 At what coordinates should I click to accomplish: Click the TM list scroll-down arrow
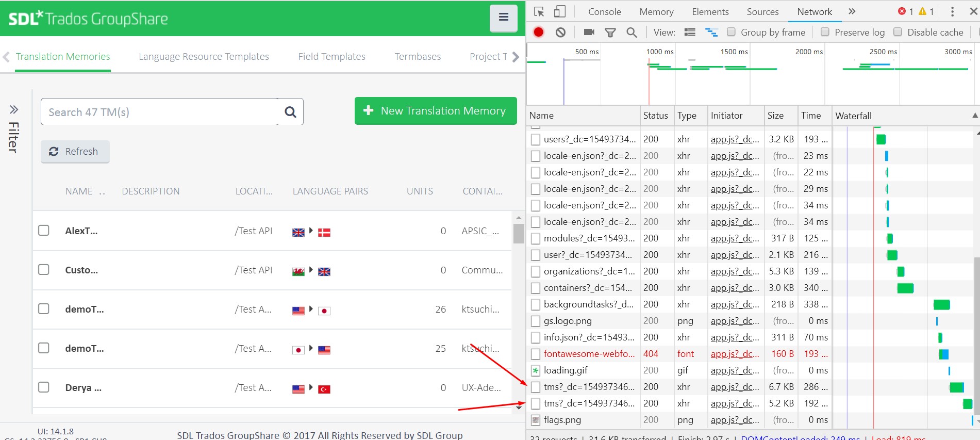click(519, 408)
